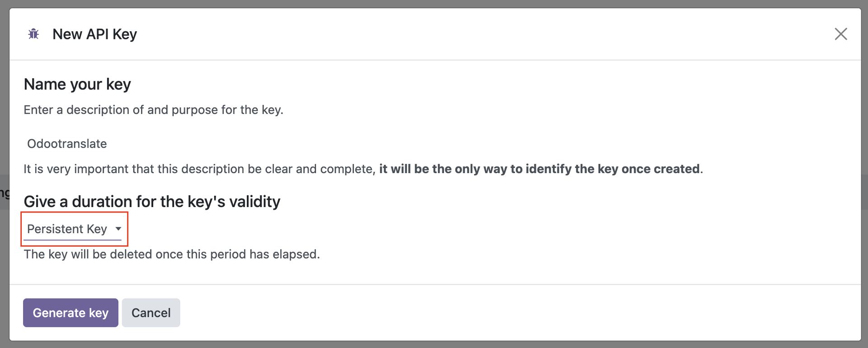Click the gray backdrop strip below the dialog
The height and width of the screenshot is (348, 868).
tap(434, 345)
